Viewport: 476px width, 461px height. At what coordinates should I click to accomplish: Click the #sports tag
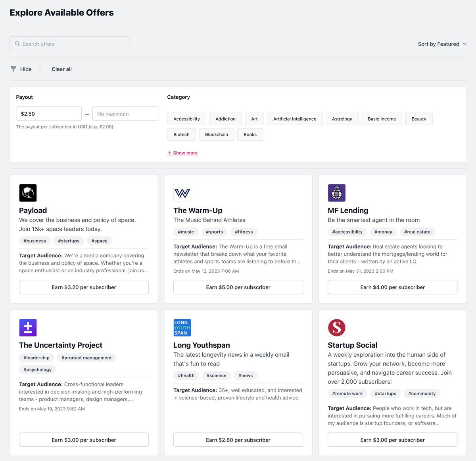[214, 232]
